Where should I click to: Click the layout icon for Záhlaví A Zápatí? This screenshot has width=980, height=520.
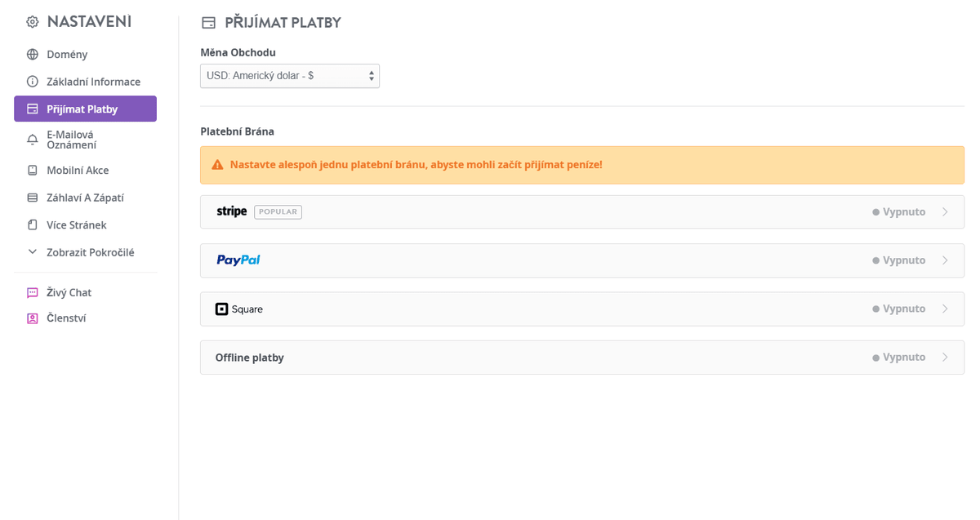coord(33,198)
